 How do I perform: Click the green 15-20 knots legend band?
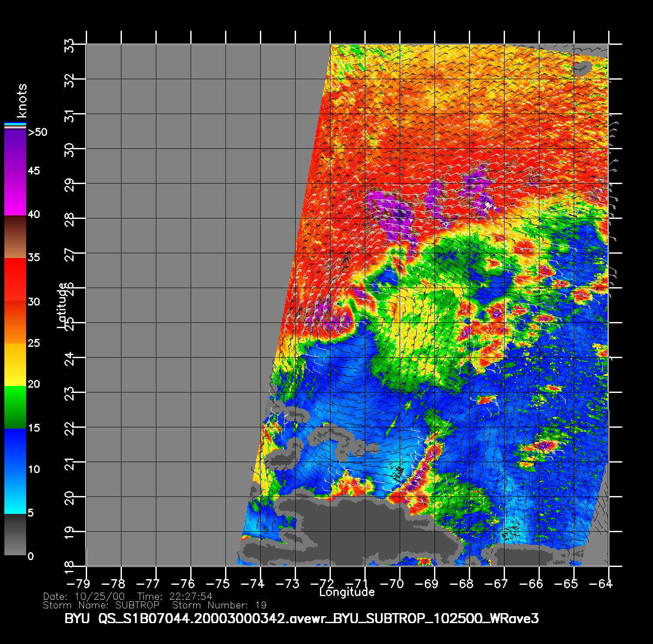pyautogui.click(x=15, y=407)
